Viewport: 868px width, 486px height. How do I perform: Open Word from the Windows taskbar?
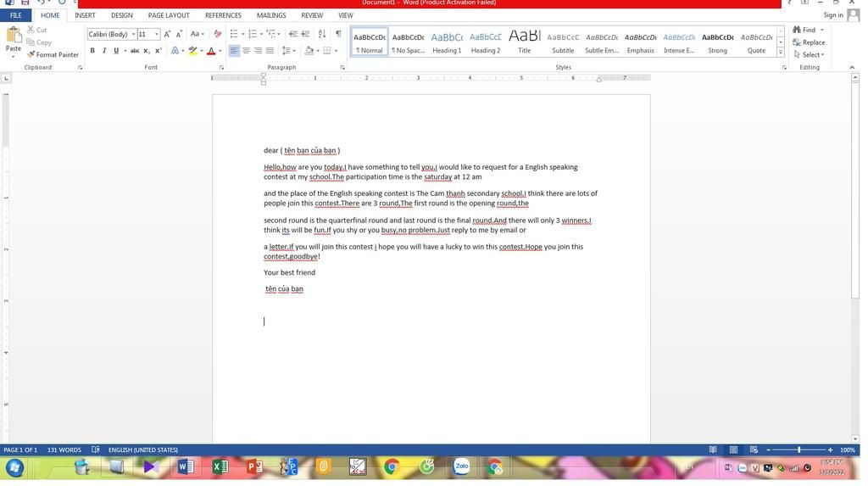[x=186, y=467]
